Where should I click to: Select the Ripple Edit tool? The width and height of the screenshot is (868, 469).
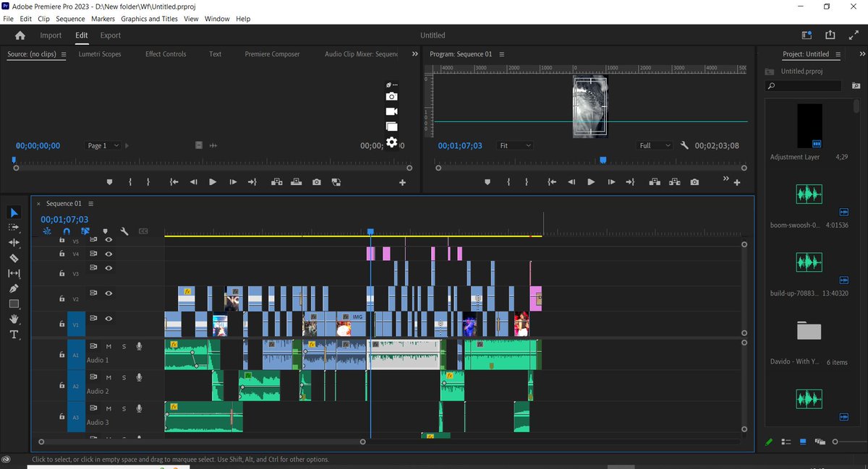click(14, 243)
